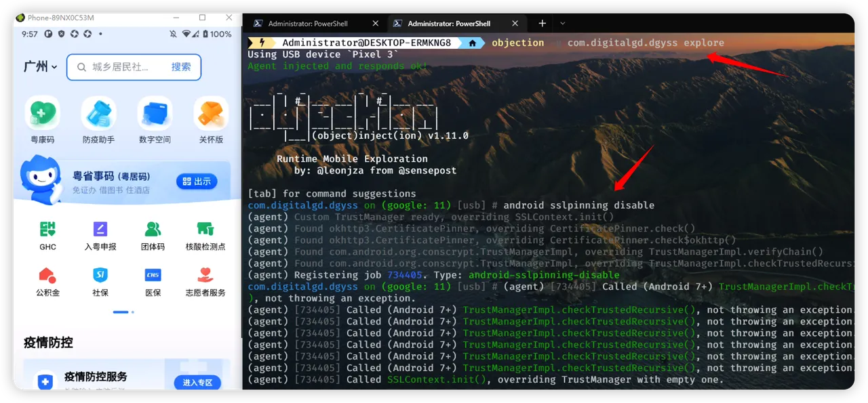Click the 疫情防控 section heading

[48, 342]
